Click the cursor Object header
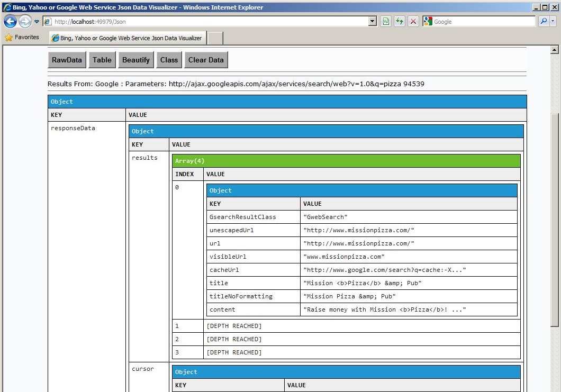The height and width of the screenshot is (392, 561). (346, 372)
